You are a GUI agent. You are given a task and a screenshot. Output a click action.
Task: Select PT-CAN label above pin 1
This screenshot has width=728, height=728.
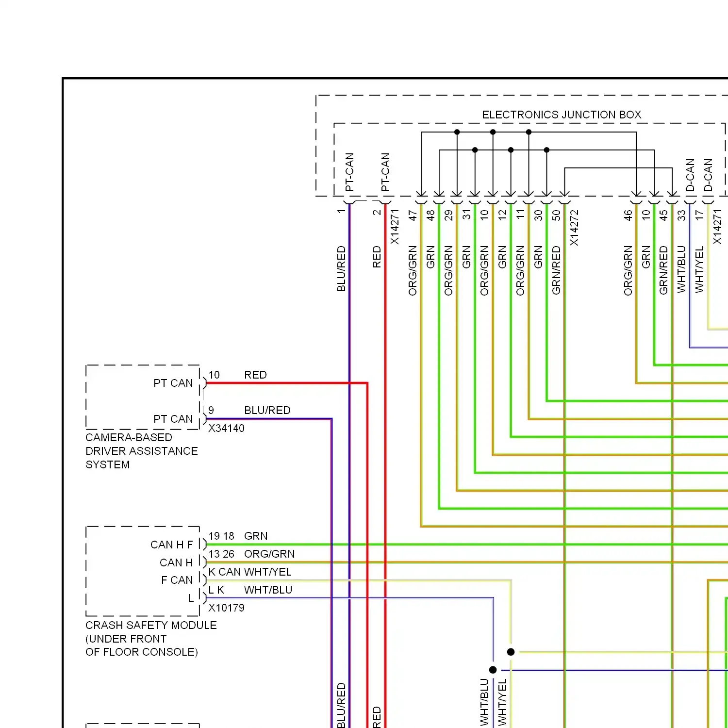pyautogui.click(x=349, y=172)
